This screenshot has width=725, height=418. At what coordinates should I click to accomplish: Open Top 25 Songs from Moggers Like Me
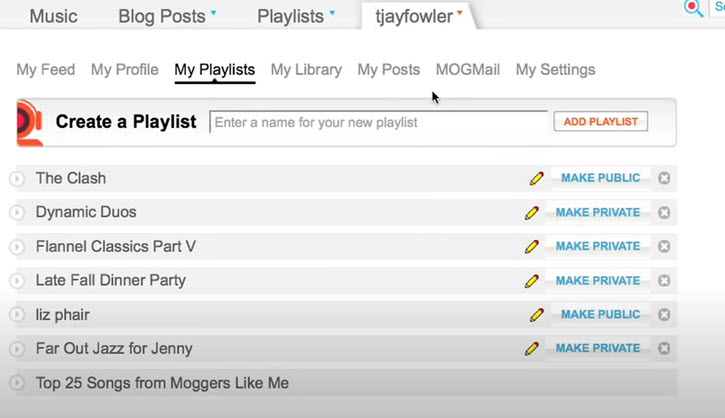162,383
